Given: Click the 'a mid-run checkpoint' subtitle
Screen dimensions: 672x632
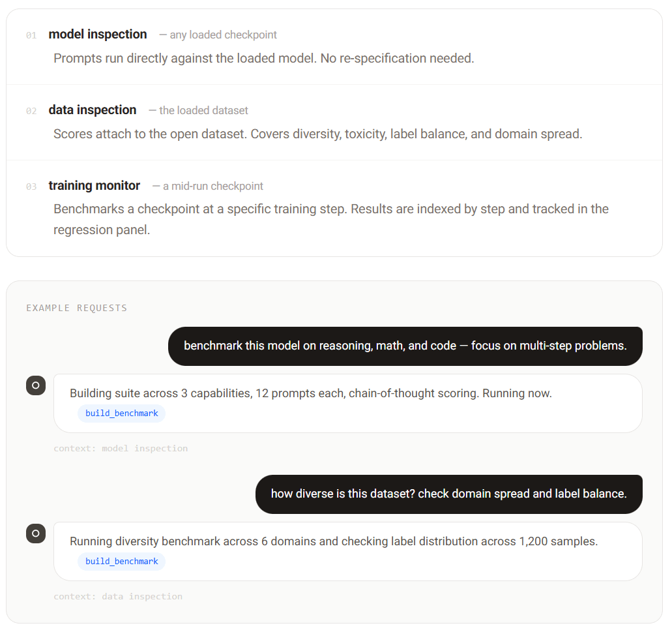Looking at the screenshot, I should pos(208,186).
